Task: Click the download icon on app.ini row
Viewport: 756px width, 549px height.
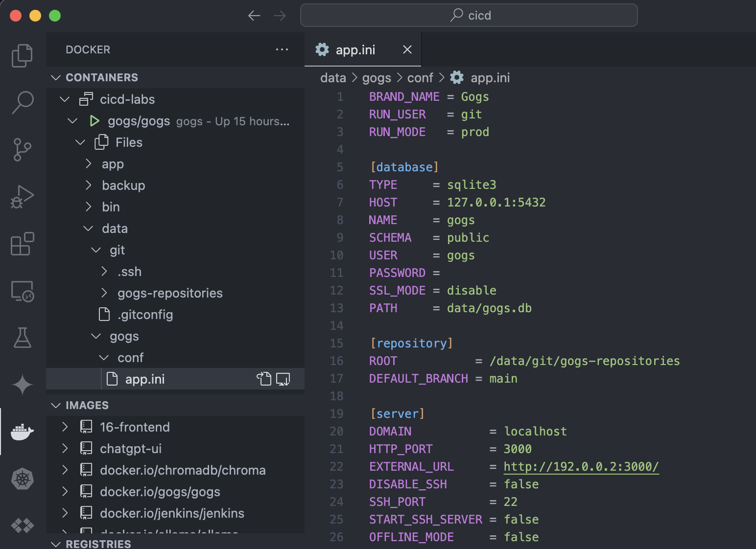Action: point(283,379)
